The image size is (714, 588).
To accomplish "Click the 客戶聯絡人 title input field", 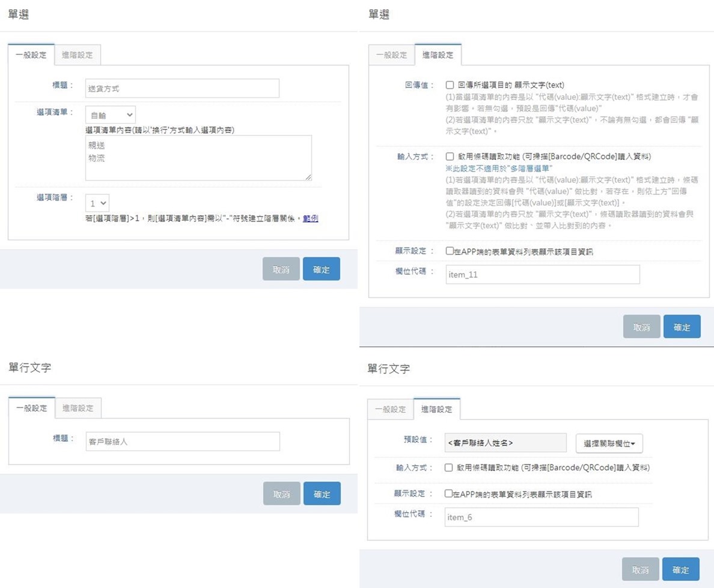I will (183, 441).
